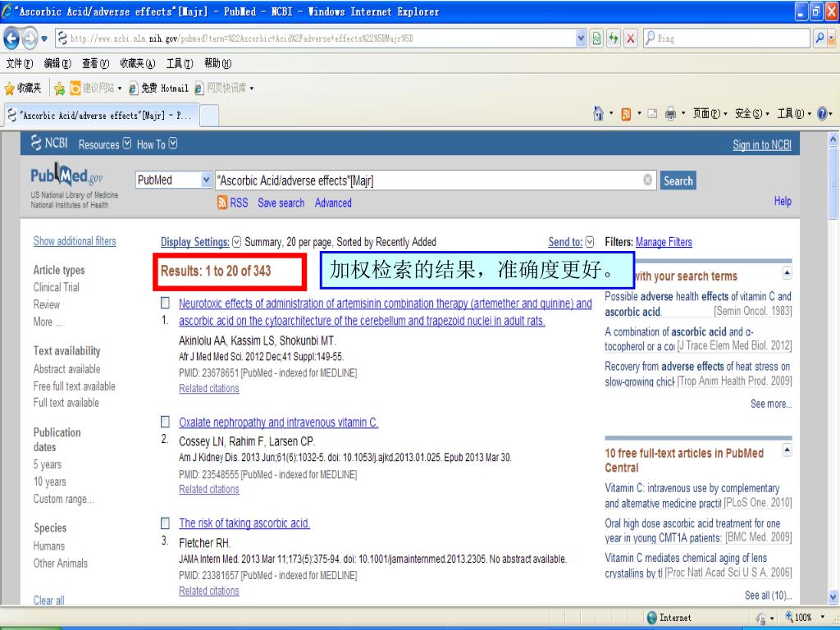Click the compatibility view page icon
Image resolution: width=840 pixels, height=630 pixels.
(x=596, y=39)
